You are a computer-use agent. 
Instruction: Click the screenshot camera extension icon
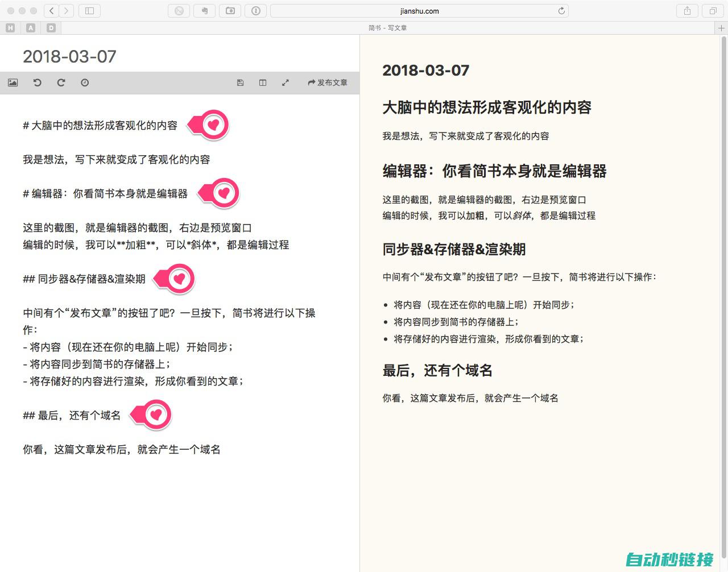click(230, 11)
